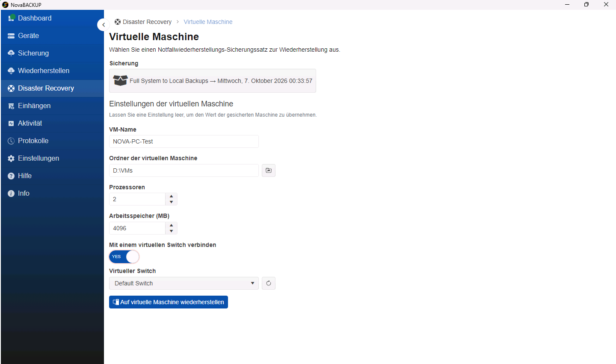Image resolution: width=616 pixels, height=364 pixels.
Task: Open the Einhängen section
Action: click(x=52, y=106)
